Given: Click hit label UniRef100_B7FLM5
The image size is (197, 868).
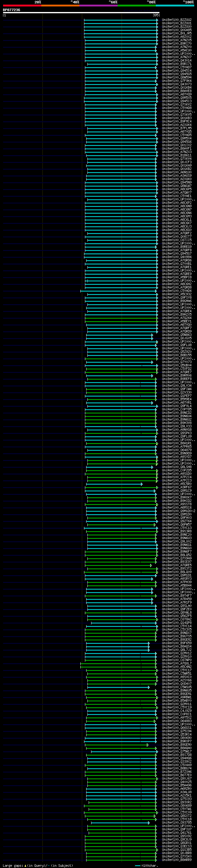Looking at the screenshot, I should point(177,128).
